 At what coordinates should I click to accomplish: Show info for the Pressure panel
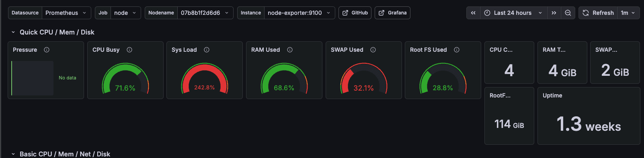point(47,50)
